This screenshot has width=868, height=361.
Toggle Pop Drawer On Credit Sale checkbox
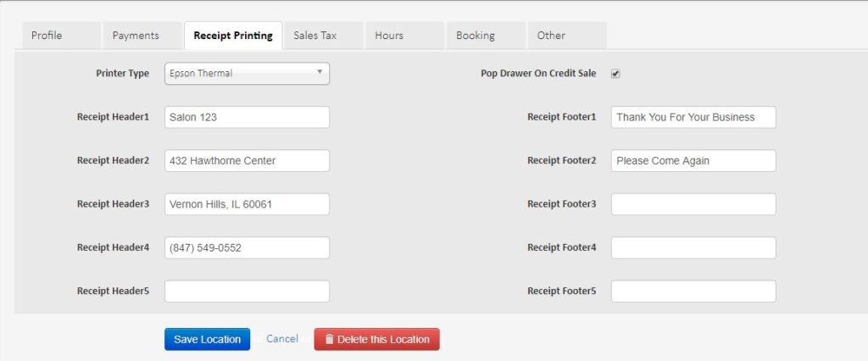point(615,74)
